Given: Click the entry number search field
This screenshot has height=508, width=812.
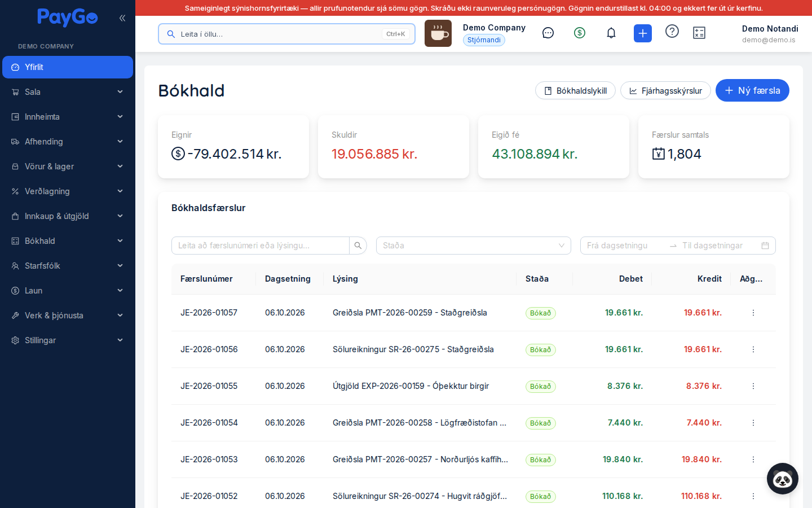Looking at the screenshot, I should pyautogui.click(x=261, y=246).
